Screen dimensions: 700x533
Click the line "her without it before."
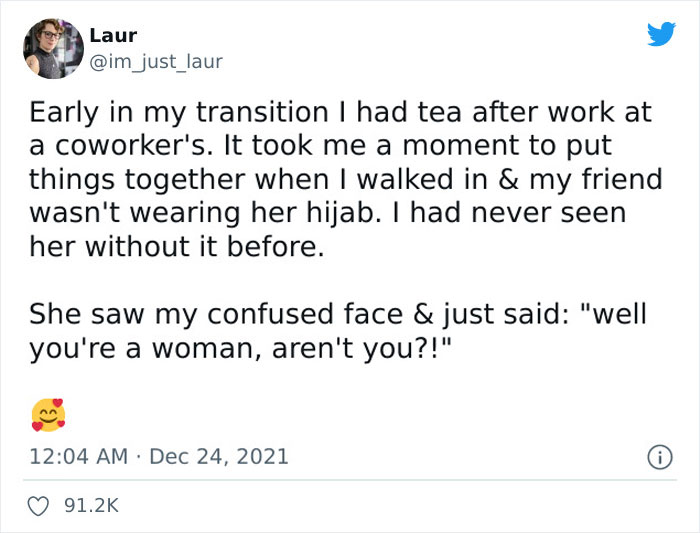176,246
